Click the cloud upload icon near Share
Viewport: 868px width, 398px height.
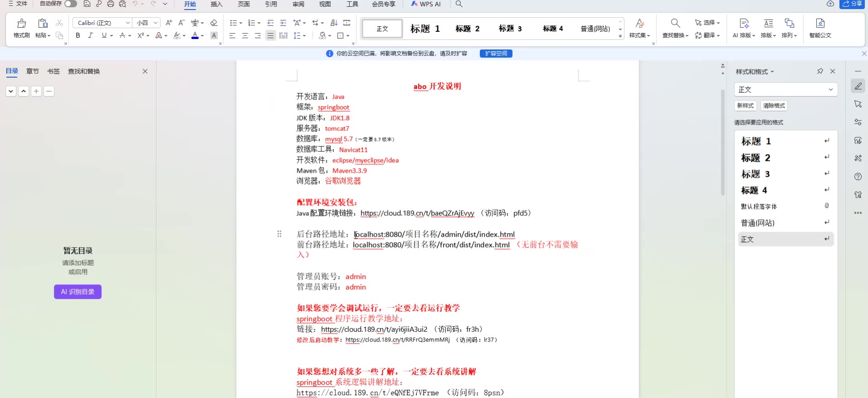pyautogui.click(x=830, y=4)
